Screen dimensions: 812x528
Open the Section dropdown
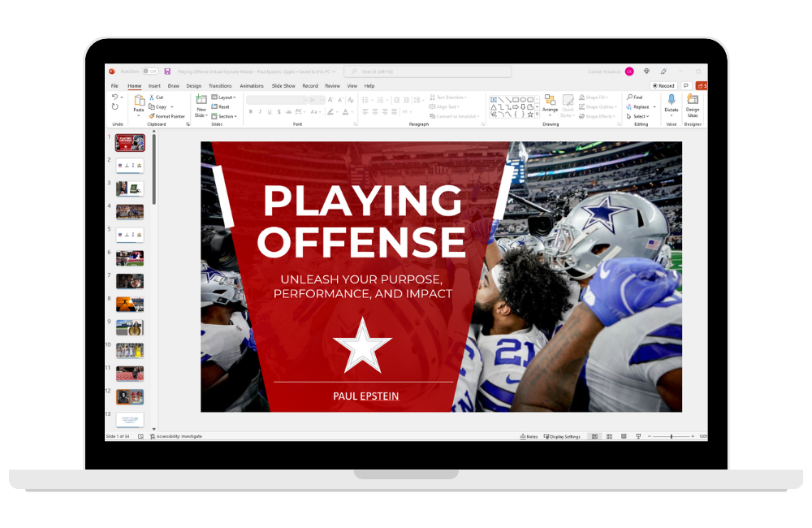coord(224,116)
